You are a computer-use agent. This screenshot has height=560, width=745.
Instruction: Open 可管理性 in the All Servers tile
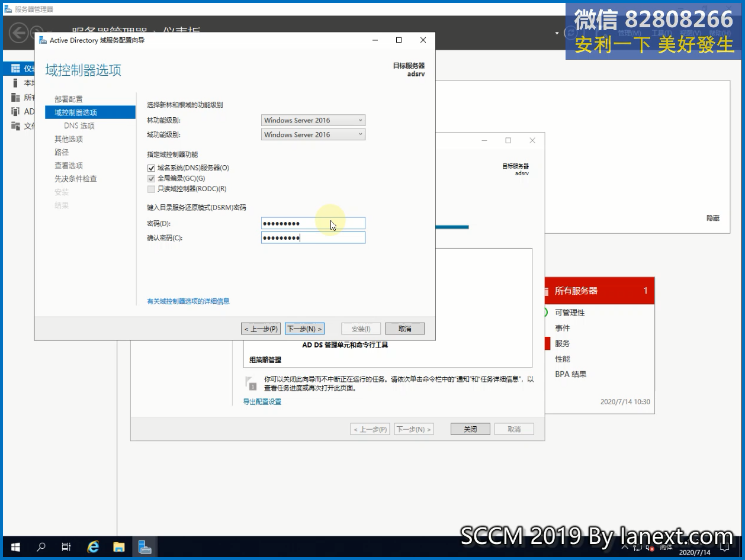570,313
